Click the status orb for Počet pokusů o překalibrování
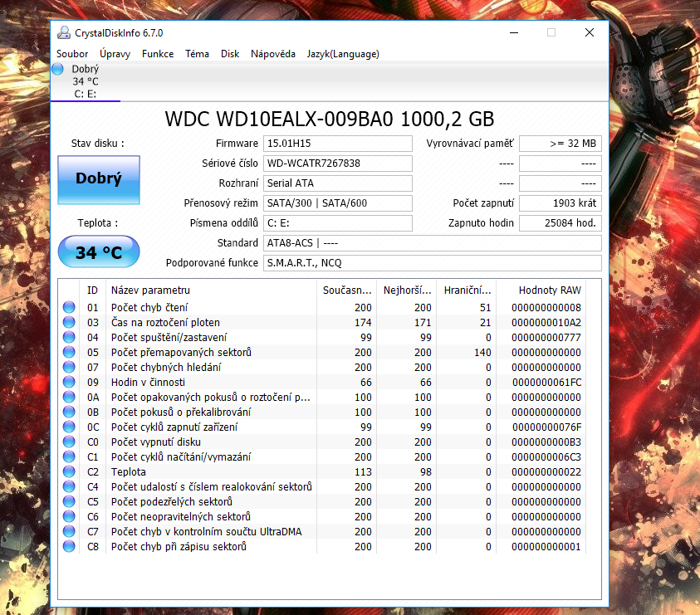700x615 pixels. tap(69, 412)
